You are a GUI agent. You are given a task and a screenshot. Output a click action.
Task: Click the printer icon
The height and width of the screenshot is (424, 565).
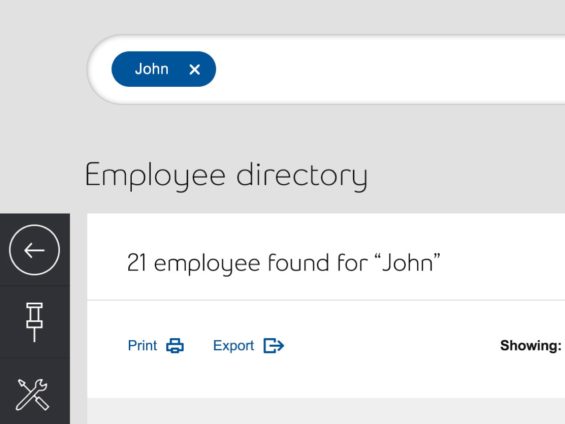tap(175, 346)
